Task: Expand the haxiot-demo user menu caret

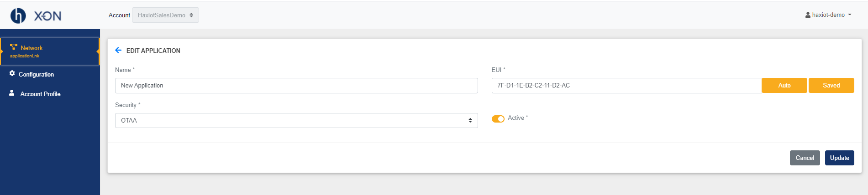Action: pyautogui.click(x=850, y=15)
